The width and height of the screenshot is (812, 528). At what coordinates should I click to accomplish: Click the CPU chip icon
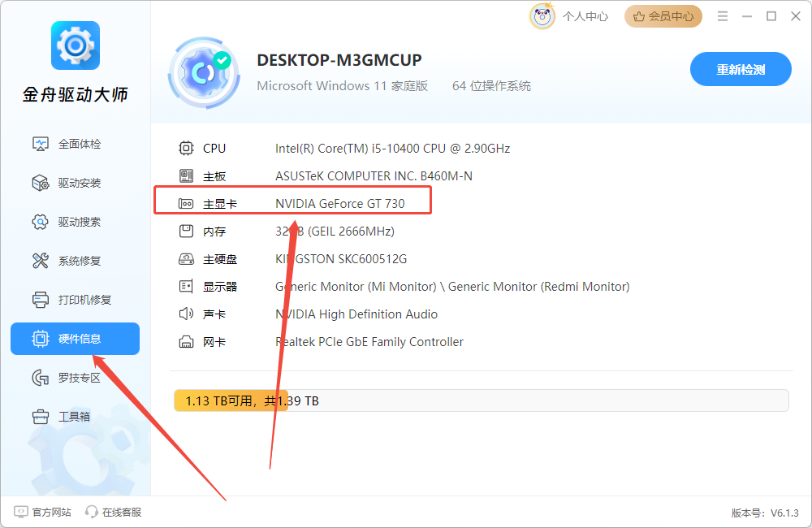pyautogui.click(x=186, y=148)
